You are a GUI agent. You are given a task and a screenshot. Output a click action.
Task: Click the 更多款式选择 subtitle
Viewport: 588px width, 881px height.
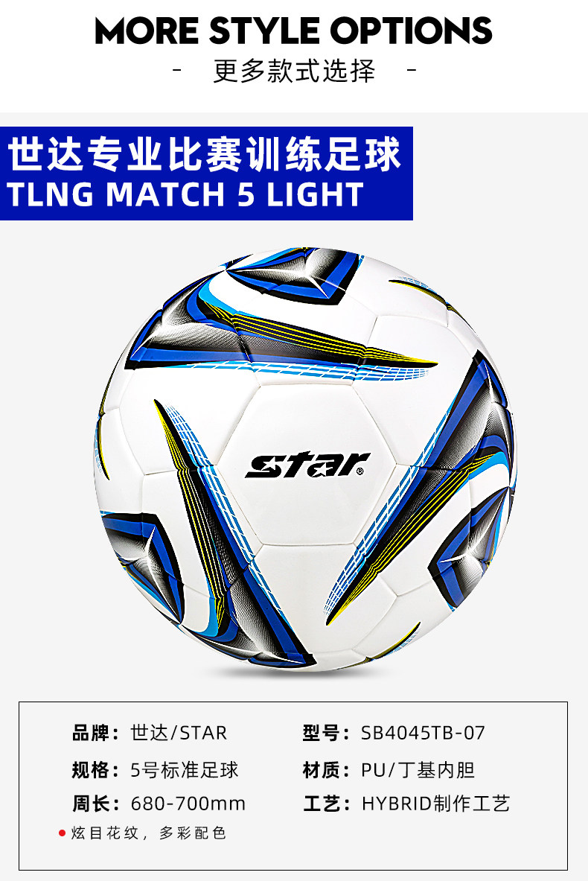(294, 71)
